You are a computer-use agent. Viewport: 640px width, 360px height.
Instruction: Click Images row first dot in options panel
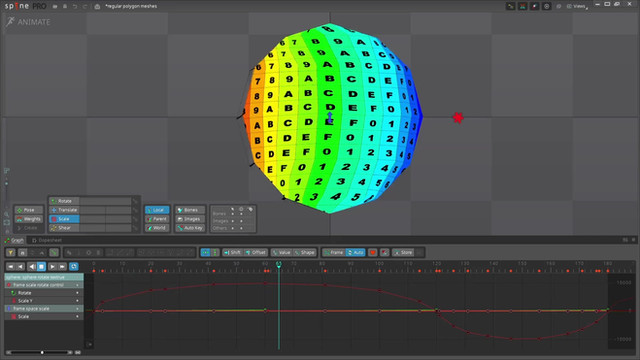click(x=233, y=221)
